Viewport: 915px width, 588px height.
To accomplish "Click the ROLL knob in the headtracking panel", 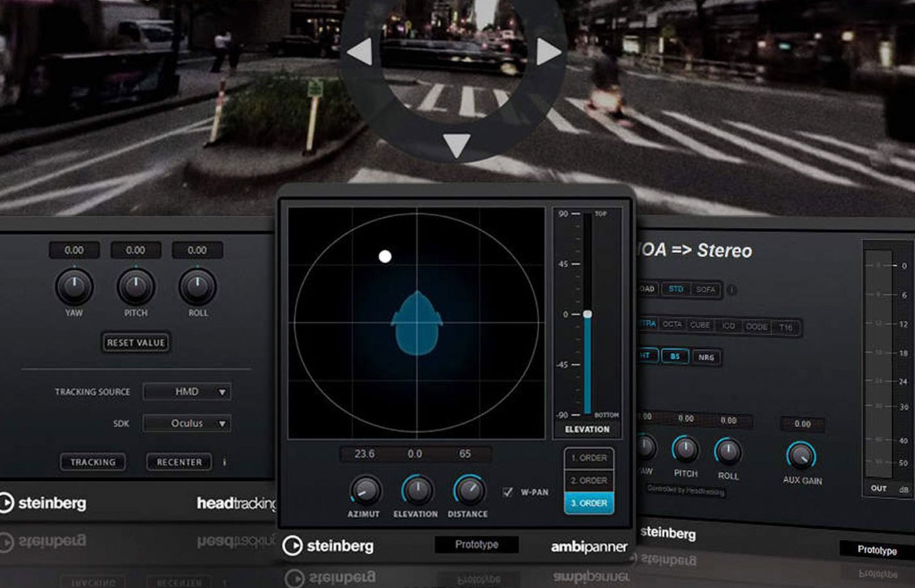I will point(197,286).
